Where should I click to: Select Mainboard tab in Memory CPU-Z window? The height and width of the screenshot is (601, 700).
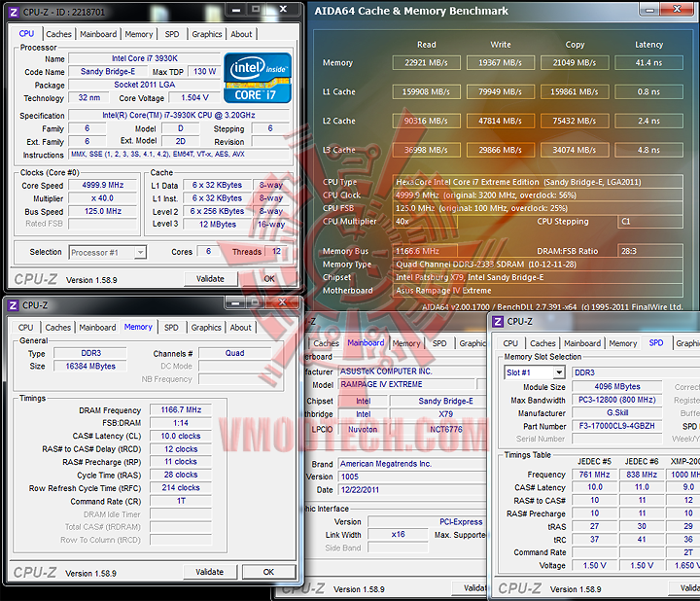coord(97,328)
